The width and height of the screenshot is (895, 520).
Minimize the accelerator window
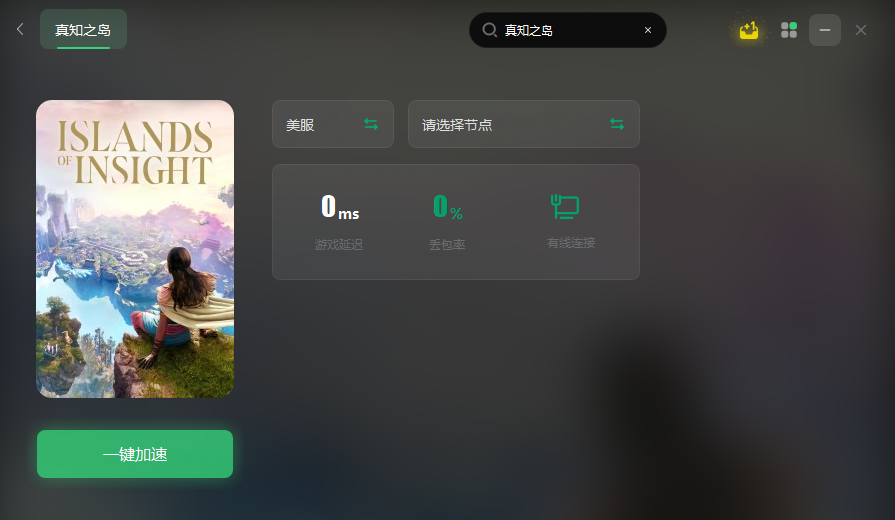tap(825, 30)
